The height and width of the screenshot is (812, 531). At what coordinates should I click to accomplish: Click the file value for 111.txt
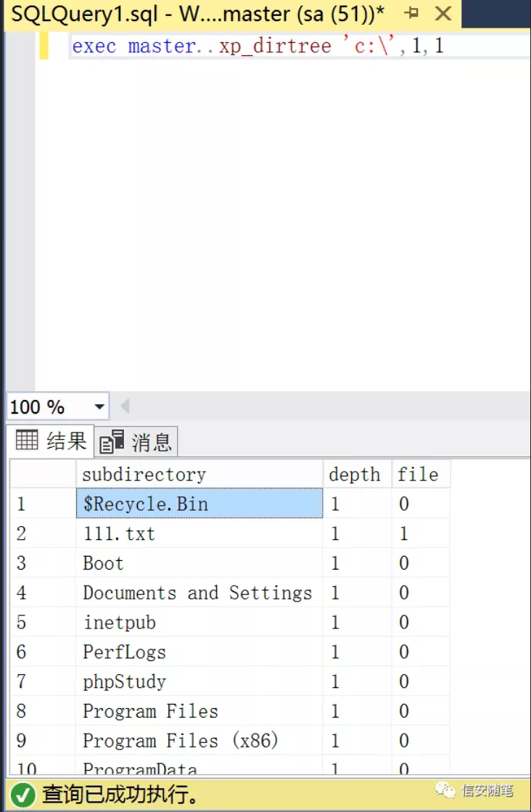(421, 533)
